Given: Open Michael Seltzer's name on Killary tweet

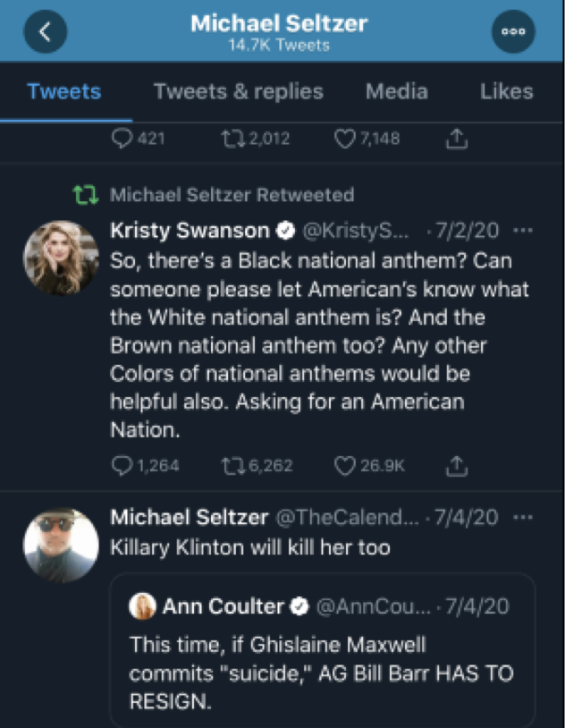Looking at the screenshot, I should click(x=189, y=518).
